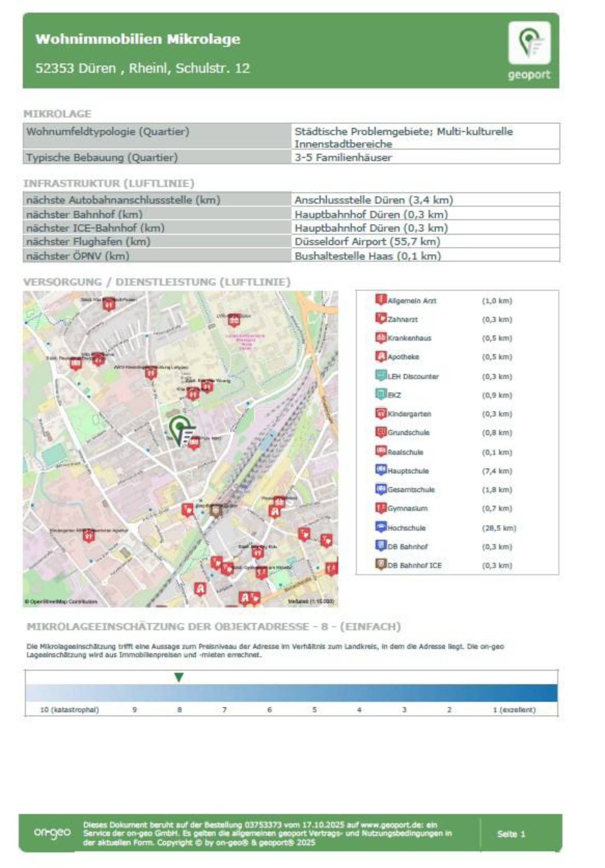Click the Krankenhaus legend icon
605x868 pixels.
tap(381, 337)
